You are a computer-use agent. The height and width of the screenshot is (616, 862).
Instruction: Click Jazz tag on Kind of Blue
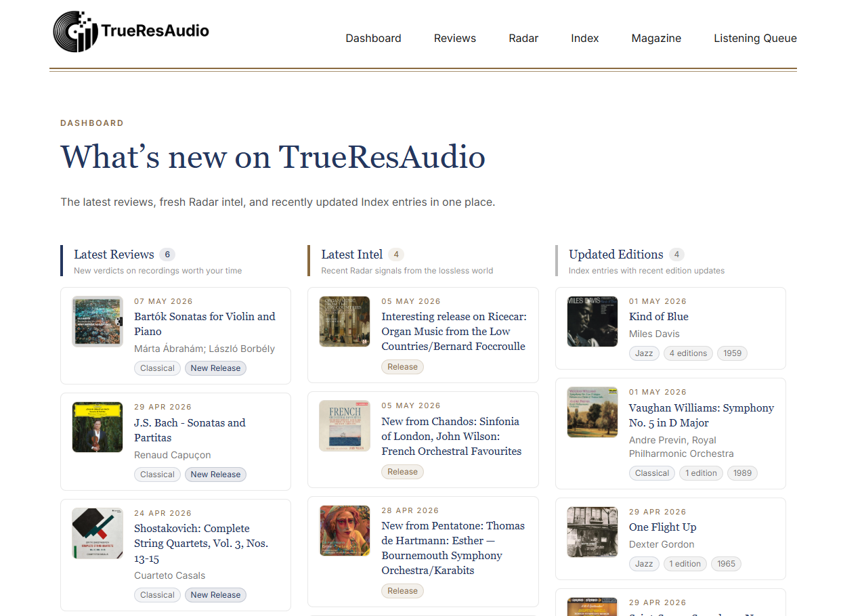tap(644, 353)
